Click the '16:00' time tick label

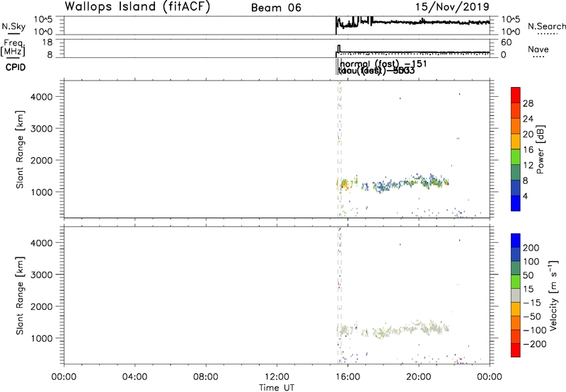point(347,377)
